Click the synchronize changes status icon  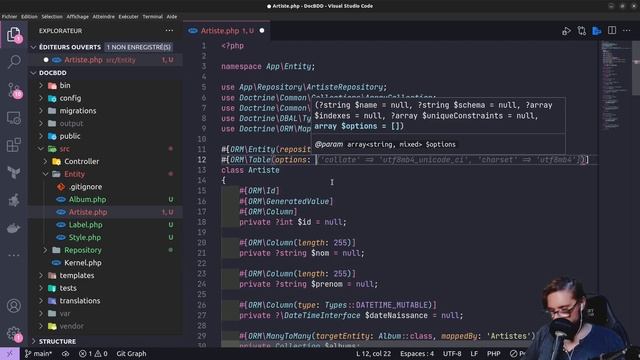[x=65, y=353]
